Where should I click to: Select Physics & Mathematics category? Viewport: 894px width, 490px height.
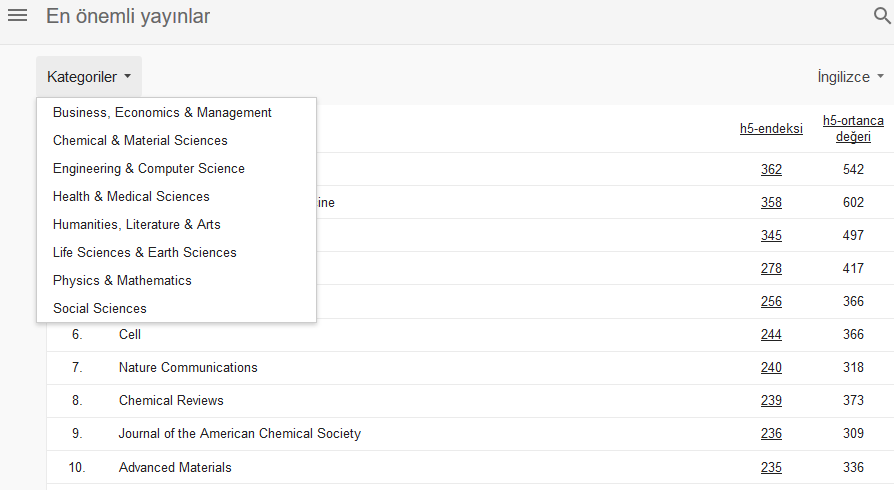click(122, 281)
